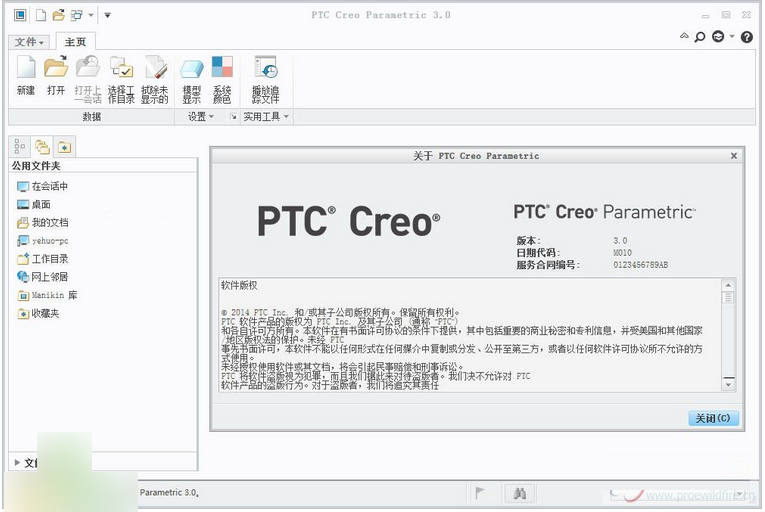Click the version value 3.0 in About dialog
Image resolution: width=765 pixels, height=512 pixels.
tap(620, 241)
